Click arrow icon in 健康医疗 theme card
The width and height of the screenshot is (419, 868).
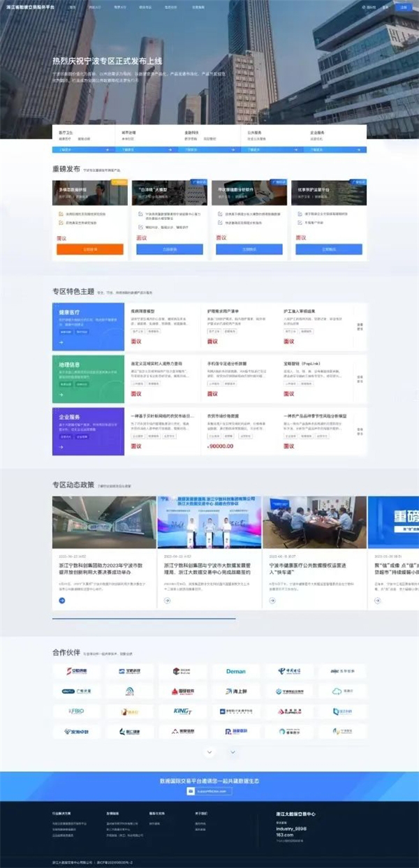coord(61,343)
